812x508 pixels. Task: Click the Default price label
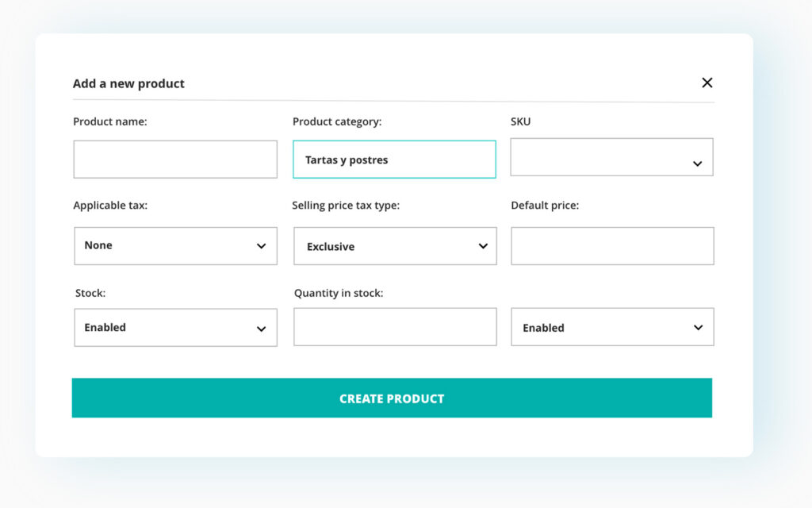click(545, 205)
